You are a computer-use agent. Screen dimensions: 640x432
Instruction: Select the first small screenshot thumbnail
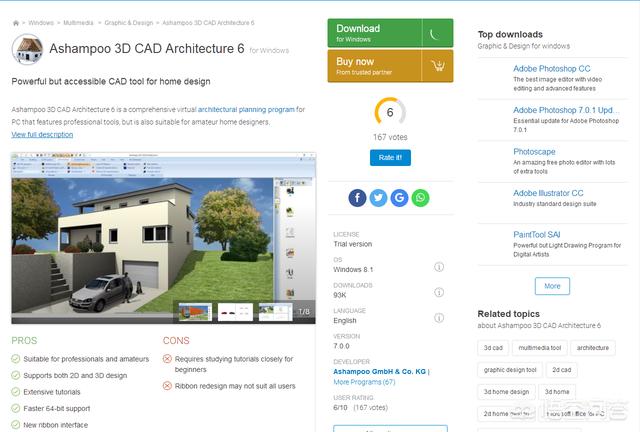(x=195, y=312)
